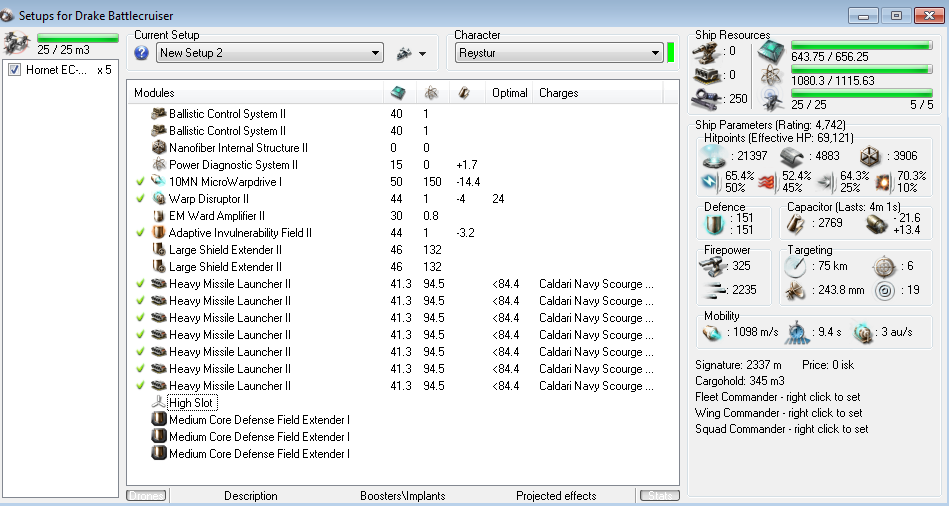The image size is (949, 506).
Task: Click the turret hardpoints icon in Ship Resources
Action: point(707,52)
